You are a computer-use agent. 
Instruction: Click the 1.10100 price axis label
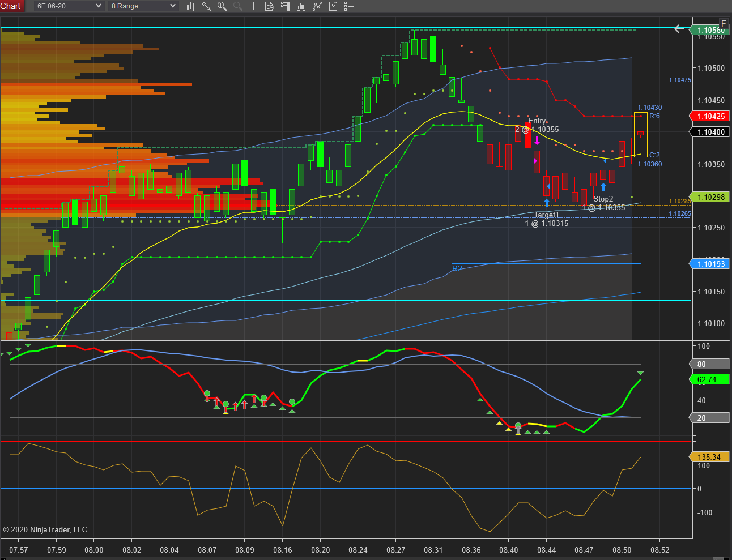tap(711, 324)
